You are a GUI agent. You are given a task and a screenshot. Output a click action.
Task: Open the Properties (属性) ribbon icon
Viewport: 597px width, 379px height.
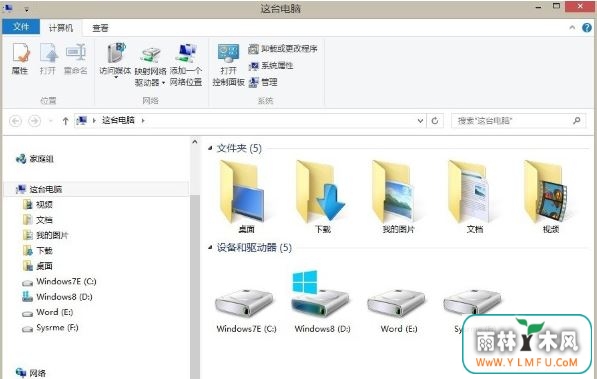[20, 59]
